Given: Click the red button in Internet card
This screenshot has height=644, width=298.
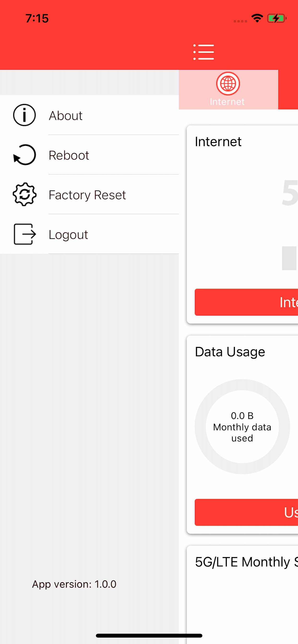Looking at the screenshot, I should [x=246, y=302].
